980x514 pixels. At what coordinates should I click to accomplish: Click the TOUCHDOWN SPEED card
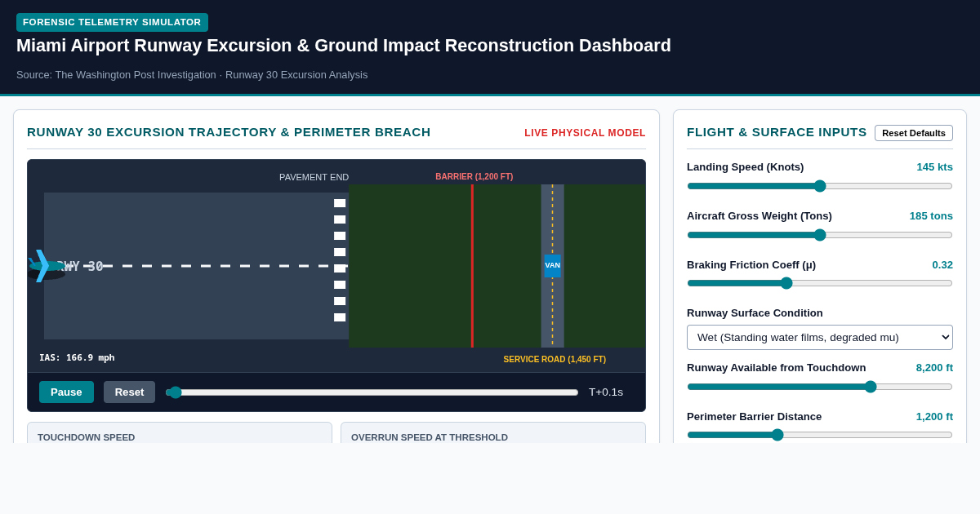pyautogui.click(x=180, y=433)
